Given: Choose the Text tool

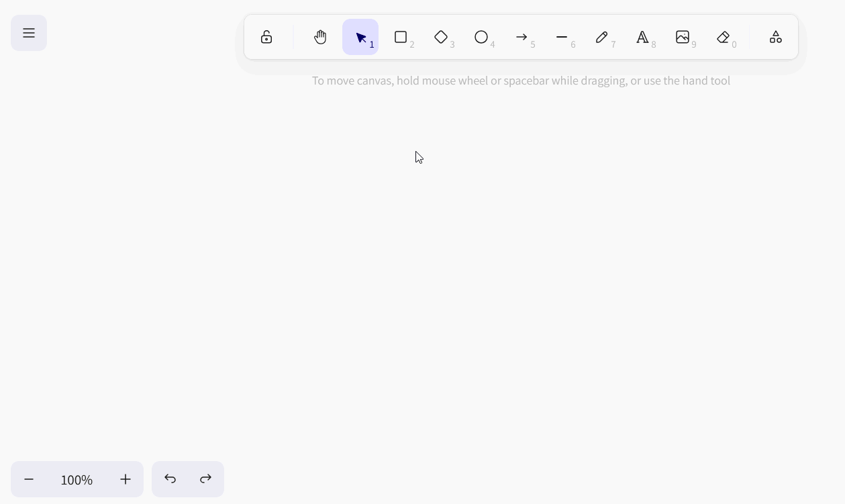Looking at the screenshot, I should tap(642, 37).
